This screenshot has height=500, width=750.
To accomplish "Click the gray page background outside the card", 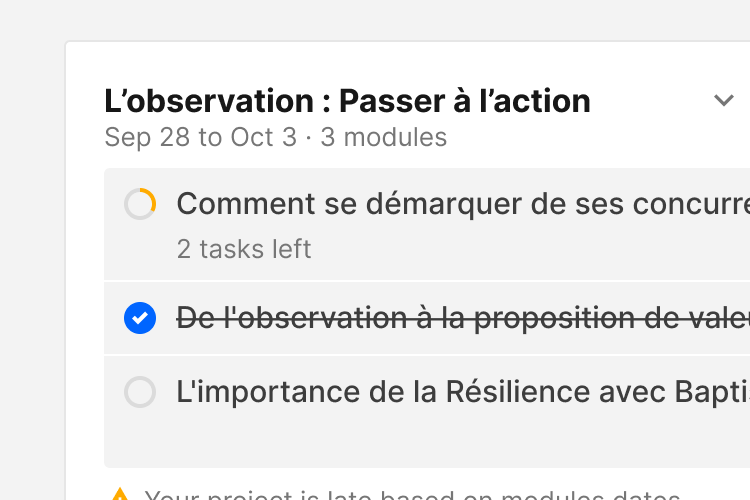I will click(30, 250).
